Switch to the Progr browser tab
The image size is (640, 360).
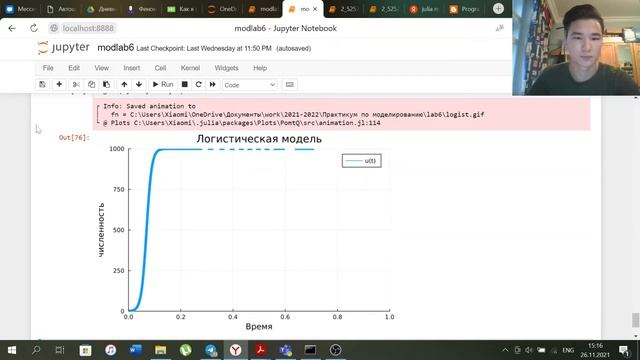464,9
